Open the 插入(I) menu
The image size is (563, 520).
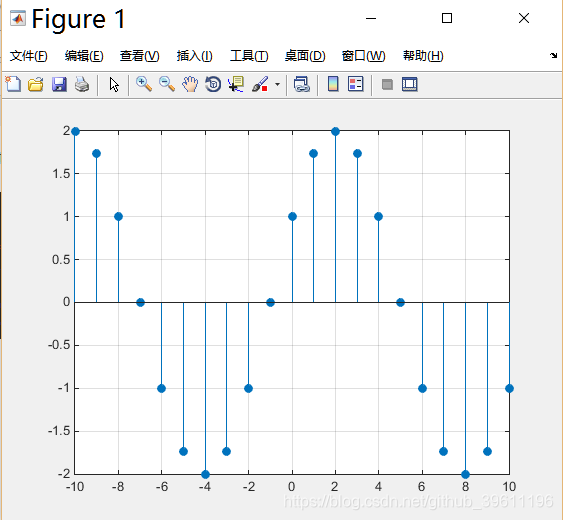tap(195, 56)
